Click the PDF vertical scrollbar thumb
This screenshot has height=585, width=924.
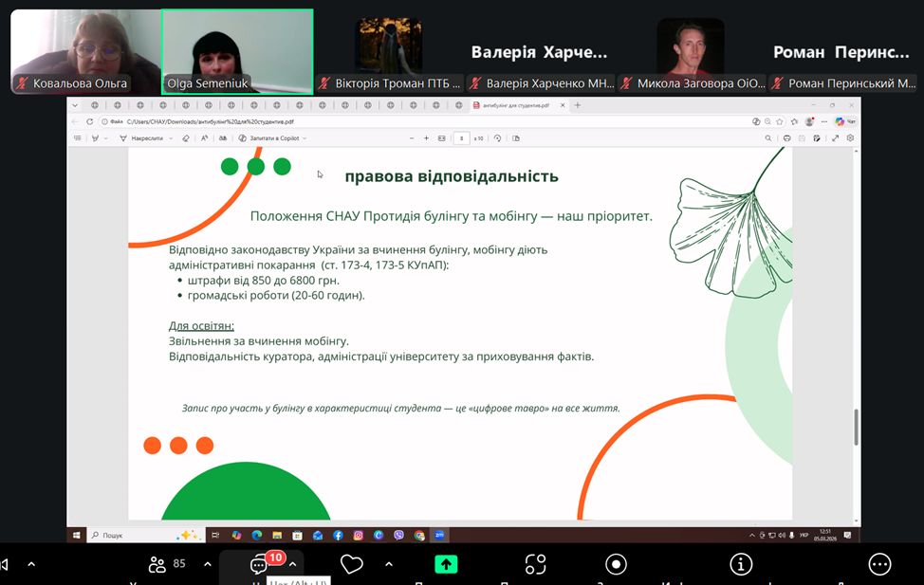click(x=856, y=427)
